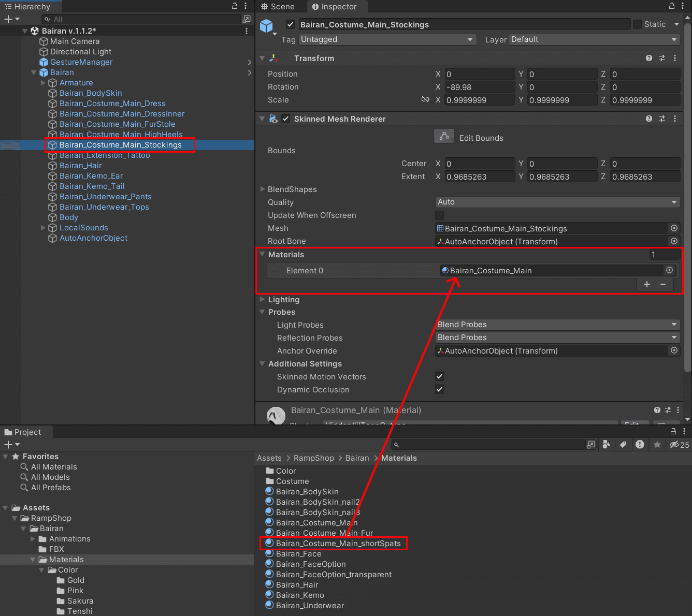Image resolution: width=692 pixels, height=616 pixels.
Task: Click Assets in breadcrumb path
Action: [x=269, y=458]
